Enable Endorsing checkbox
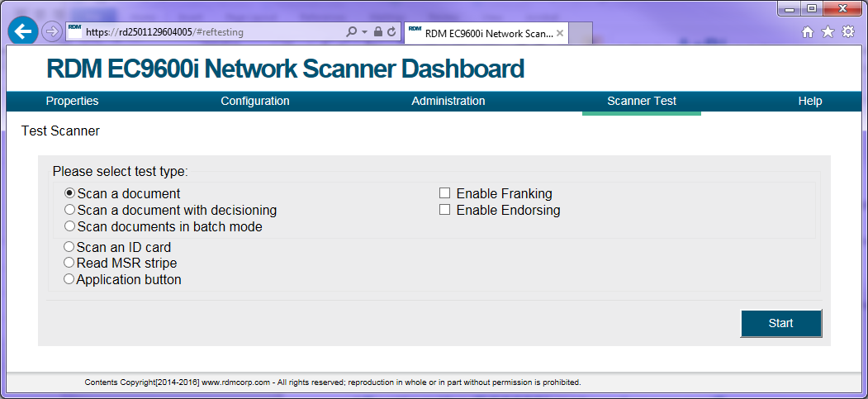868x399 pixels. click(x=444, y=210)
